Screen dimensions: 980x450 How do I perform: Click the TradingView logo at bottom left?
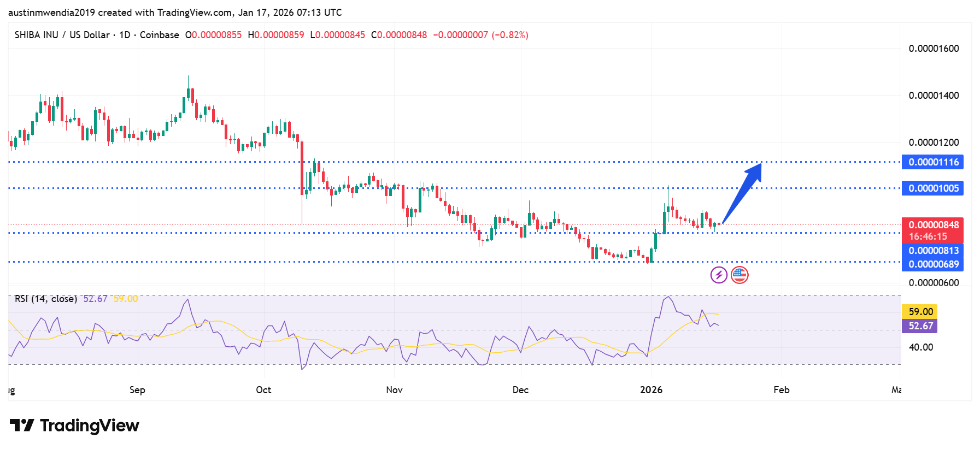(x=74, y=425)
